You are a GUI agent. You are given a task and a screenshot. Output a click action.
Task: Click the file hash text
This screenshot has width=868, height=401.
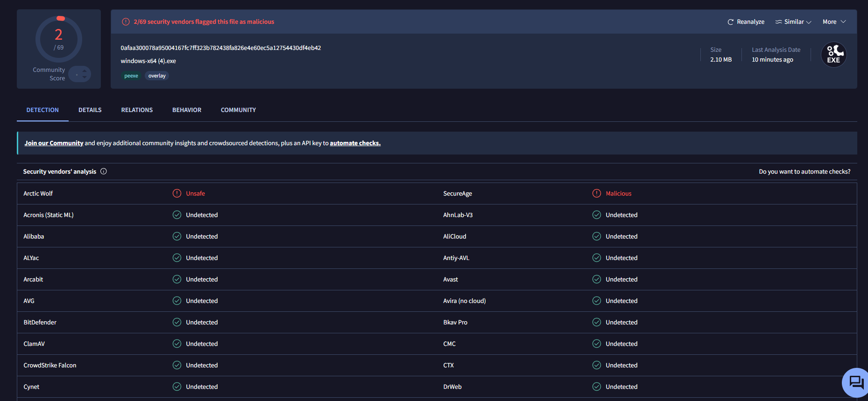pos(221,48)
